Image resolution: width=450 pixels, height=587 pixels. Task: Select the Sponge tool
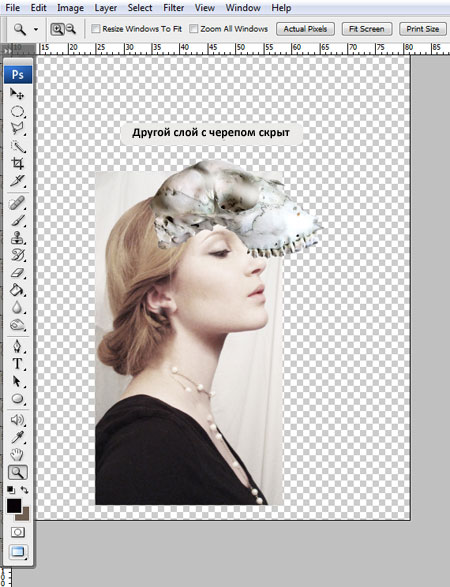pyautogui.click(x=17, y=325)
